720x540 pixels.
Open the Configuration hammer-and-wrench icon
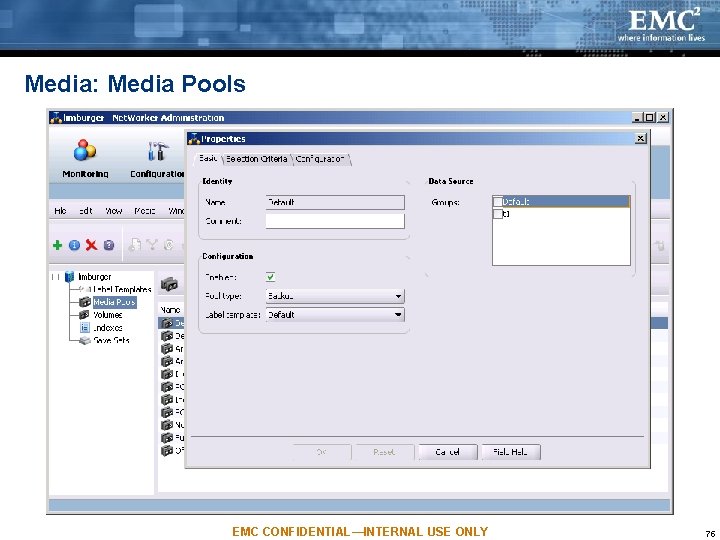(157, 152)
